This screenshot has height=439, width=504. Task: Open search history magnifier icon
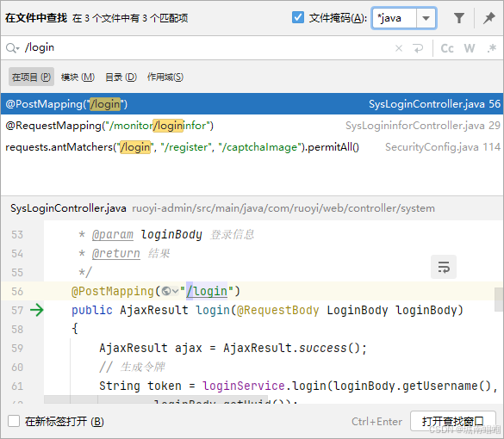coord(12,48)
